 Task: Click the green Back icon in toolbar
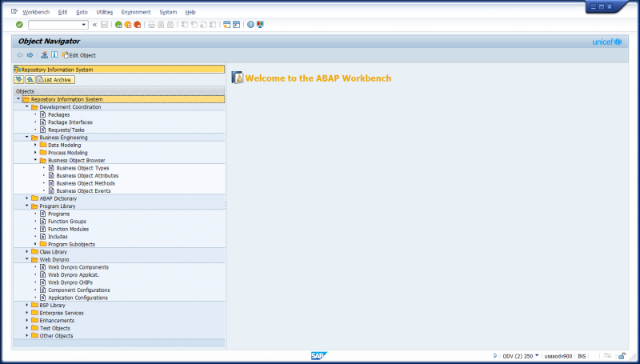118,25
